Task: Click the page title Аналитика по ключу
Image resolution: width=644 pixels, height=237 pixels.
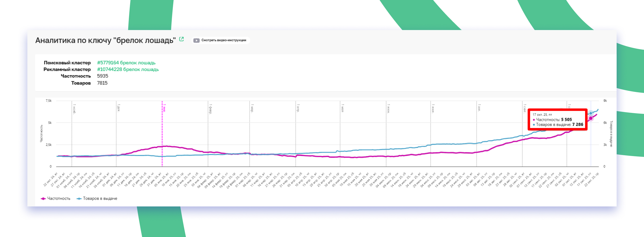Action: coord(105,40)
